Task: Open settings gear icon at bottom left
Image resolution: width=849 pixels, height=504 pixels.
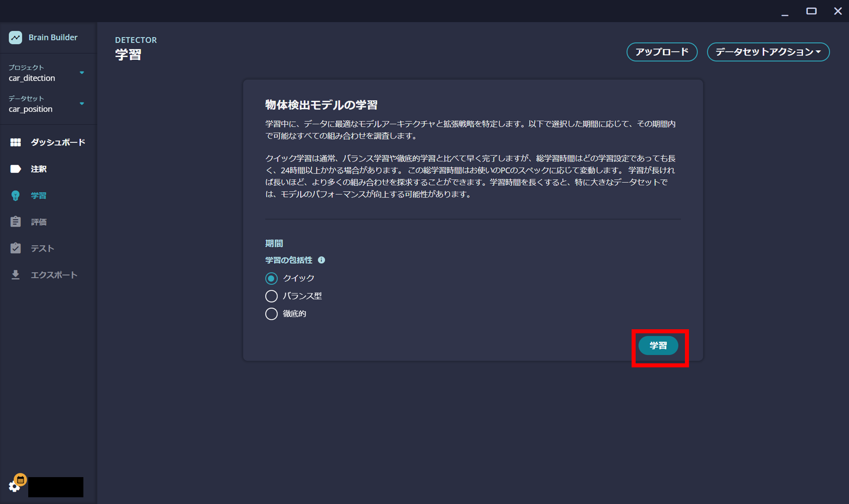Action: [x=14, y=487]
